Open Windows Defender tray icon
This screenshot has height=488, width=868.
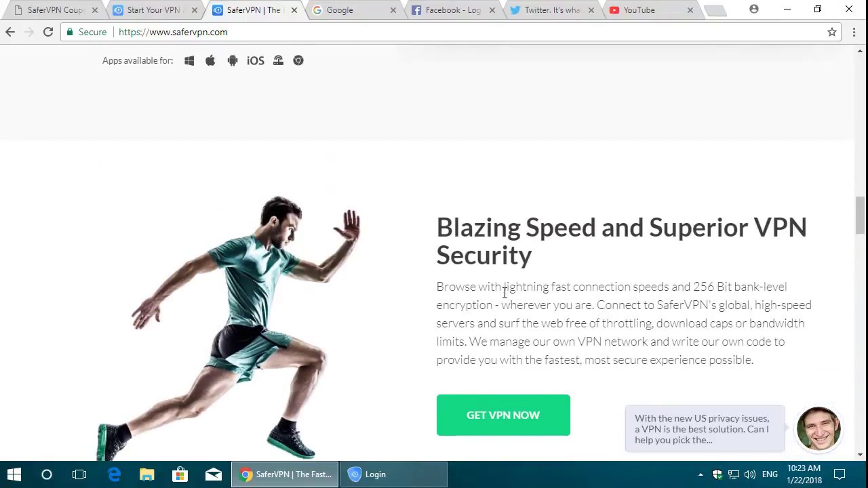717,474
